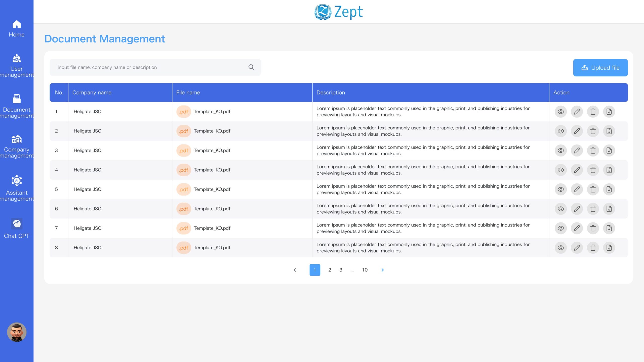Image resolution: width=644 pixels, height=362 pixels.
Task: Click the pencil icon in row 7
Action: 577,228
